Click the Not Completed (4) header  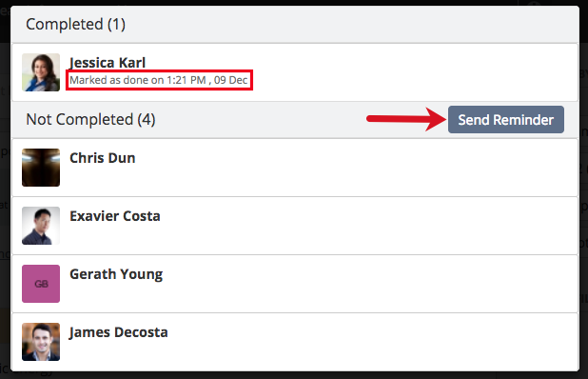point(90,120)
